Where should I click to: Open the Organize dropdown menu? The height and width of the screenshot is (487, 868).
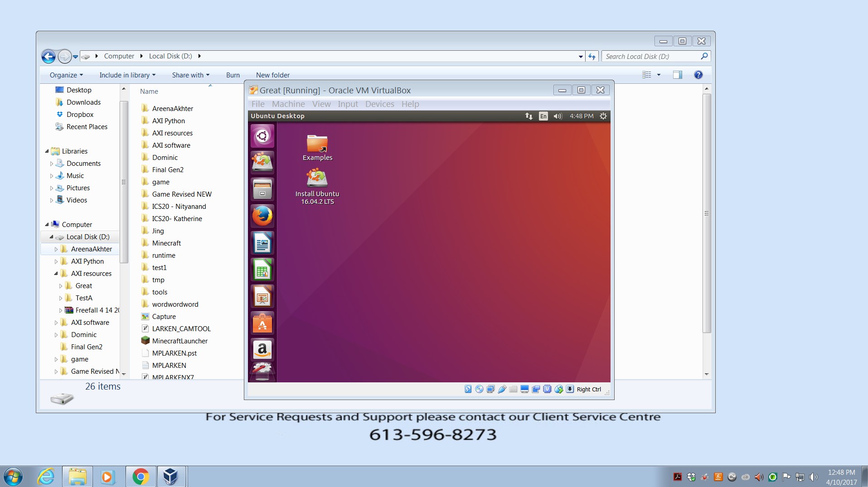coord(66,75)
